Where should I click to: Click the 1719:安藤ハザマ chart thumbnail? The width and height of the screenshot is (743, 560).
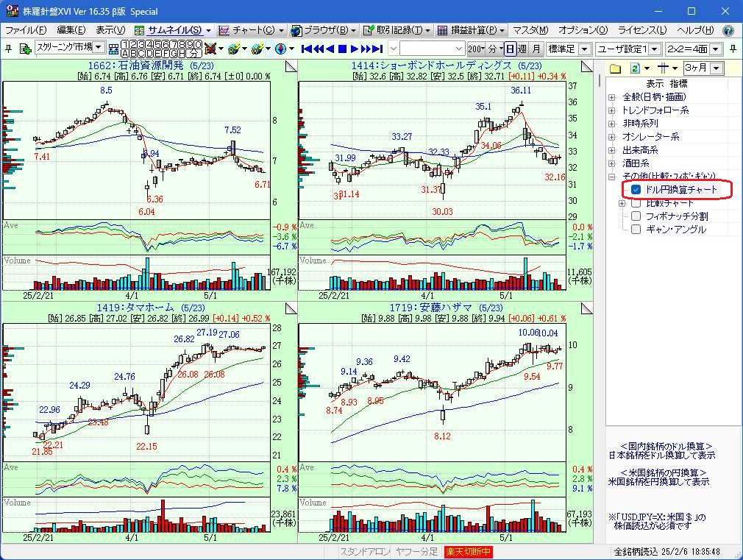tap(445, 422)
